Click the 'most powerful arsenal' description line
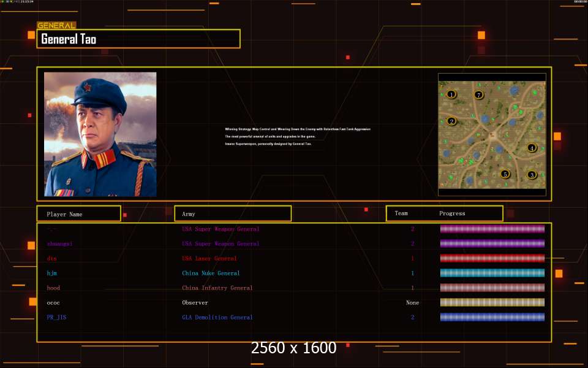 click(270, 136)
